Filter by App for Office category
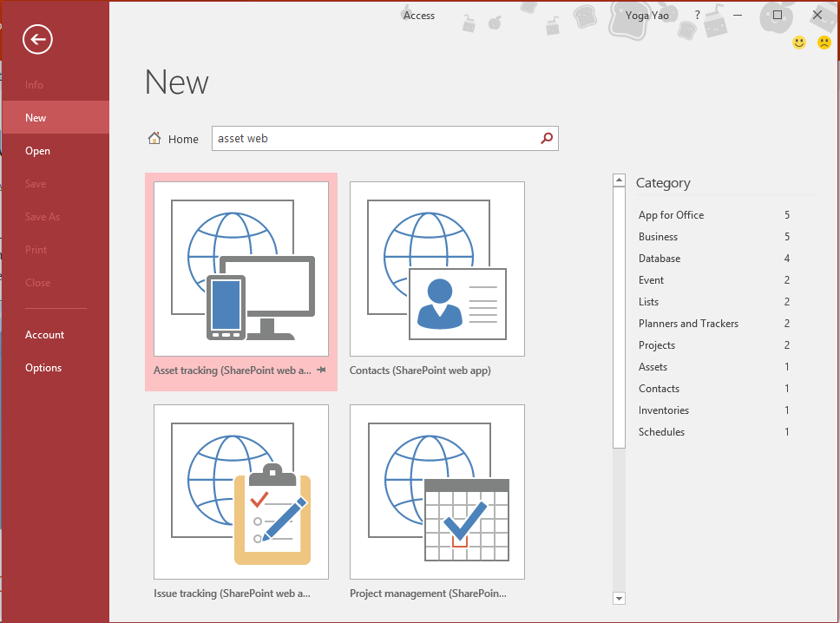This screenshot has height=623, width=840. 714,215
